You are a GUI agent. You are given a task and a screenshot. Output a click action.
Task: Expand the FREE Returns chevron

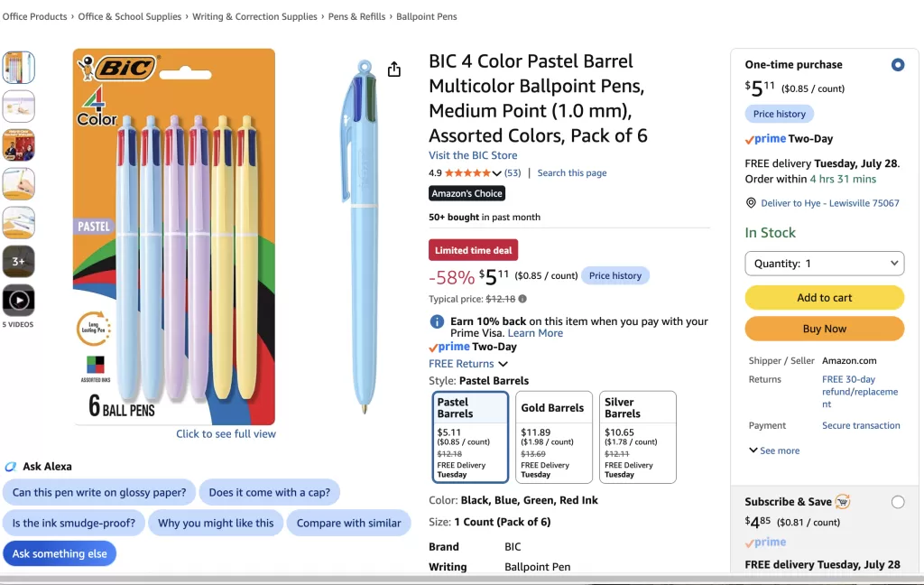click(504, 364)
